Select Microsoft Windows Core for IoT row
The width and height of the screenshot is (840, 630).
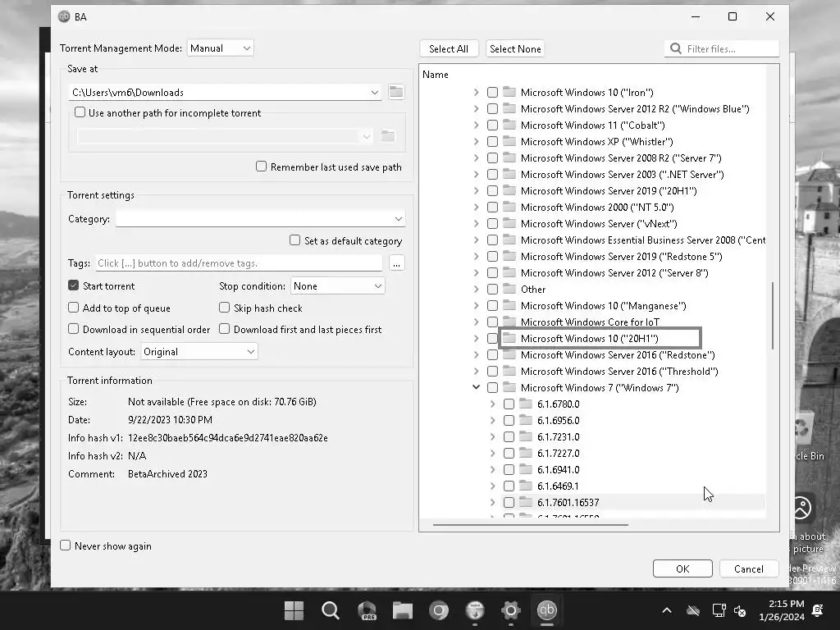[590, 322]
